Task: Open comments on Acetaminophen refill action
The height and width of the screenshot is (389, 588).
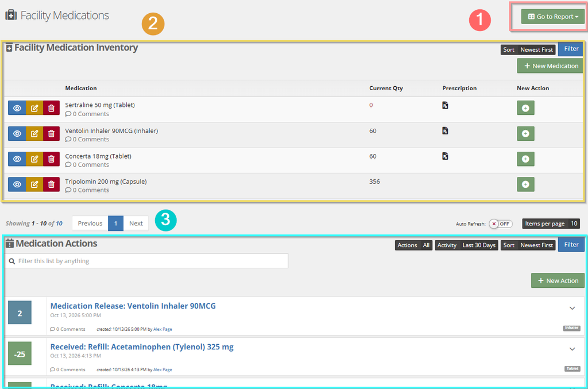Action: tap(68, 369)
